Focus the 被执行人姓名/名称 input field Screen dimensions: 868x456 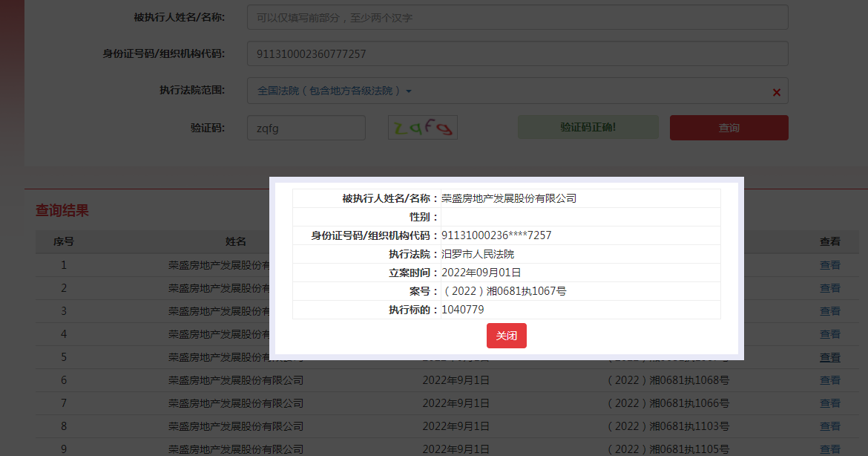(x=518, y=18)
